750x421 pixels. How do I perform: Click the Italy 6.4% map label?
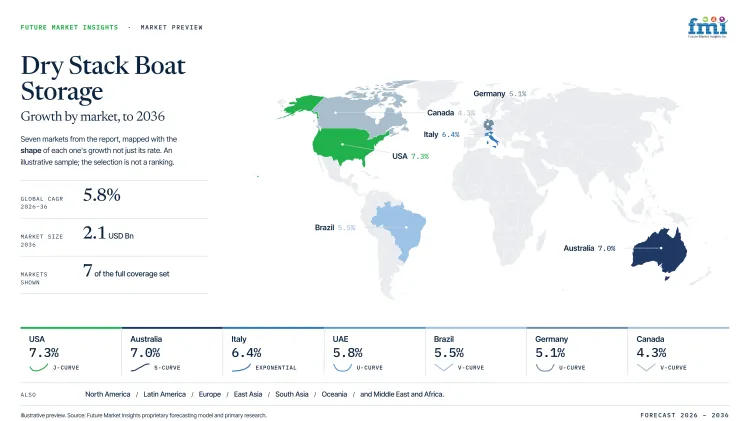point(441,134)
